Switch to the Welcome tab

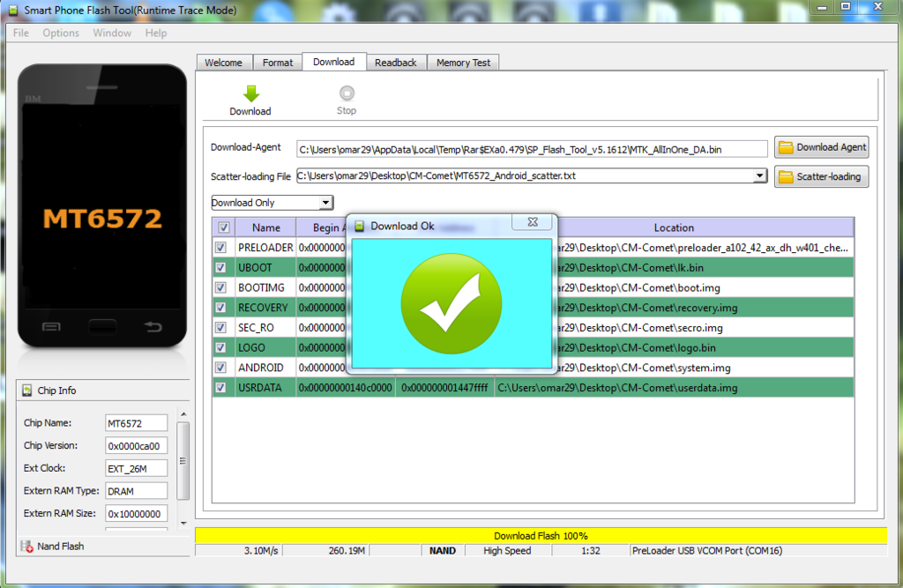click(x=224, y=63)
